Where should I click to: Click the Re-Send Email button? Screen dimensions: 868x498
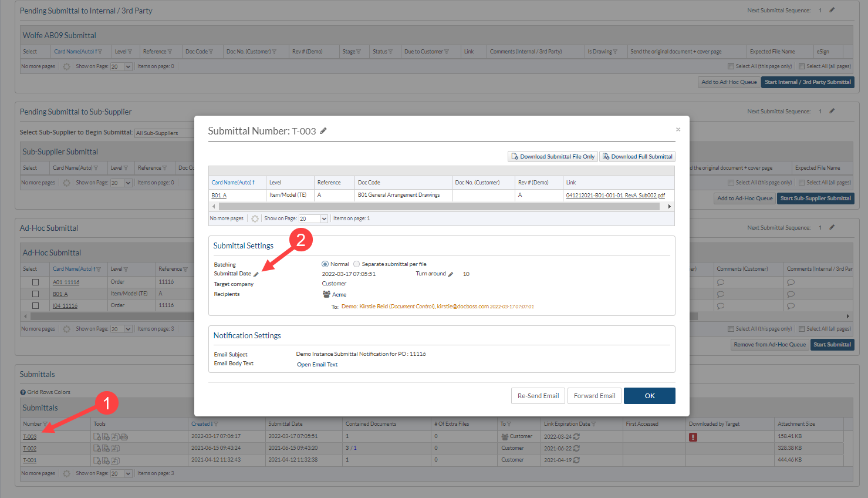pos(538,396)
